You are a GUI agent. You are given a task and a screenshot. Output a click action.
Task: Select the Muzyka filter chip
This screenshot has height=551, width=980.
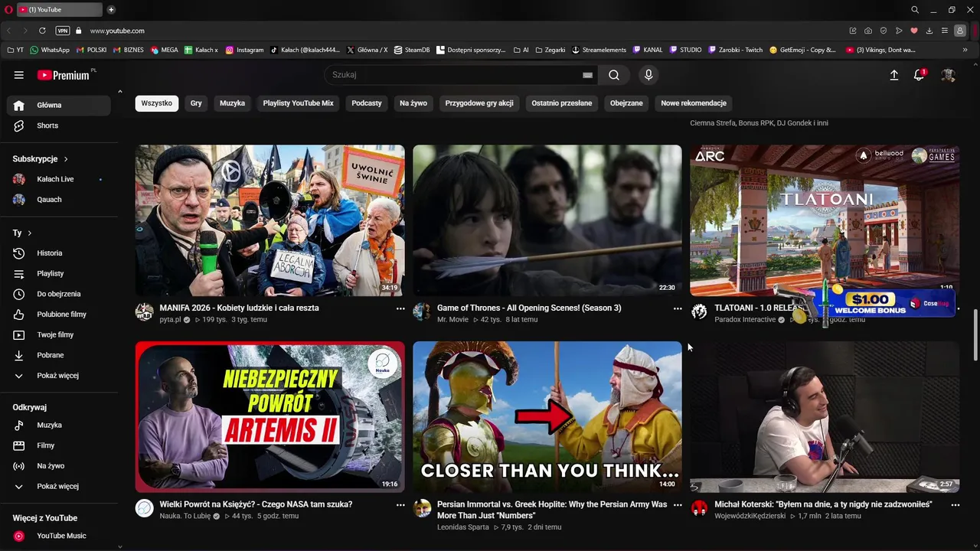tap(232, 103)
